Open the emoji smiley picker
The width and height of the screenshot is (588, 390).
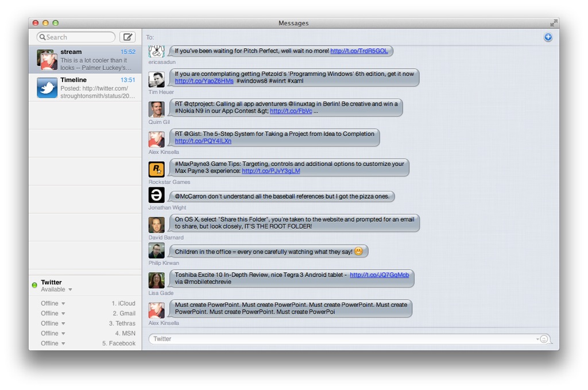[543, 339]
